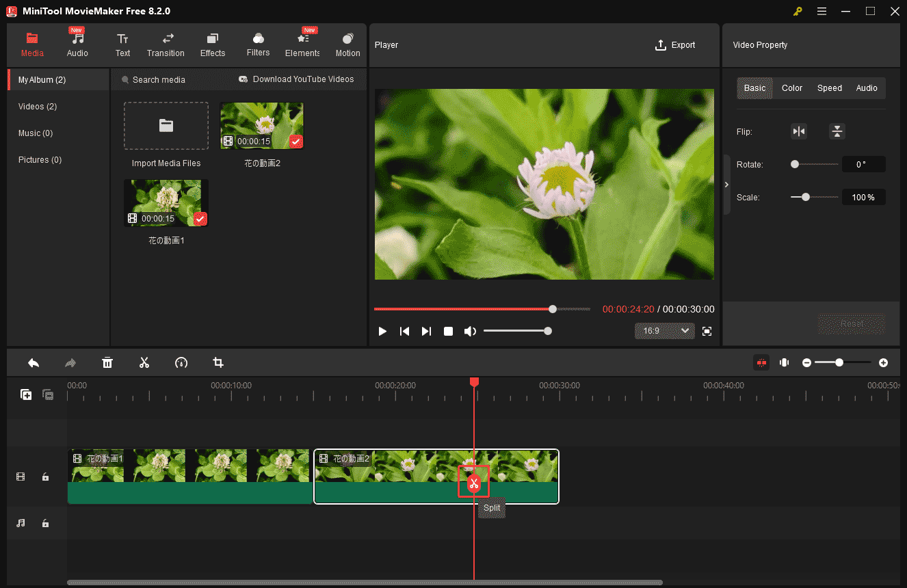Click the timeline zoom slider
The image size is (907, 588).
pos(843,362)
